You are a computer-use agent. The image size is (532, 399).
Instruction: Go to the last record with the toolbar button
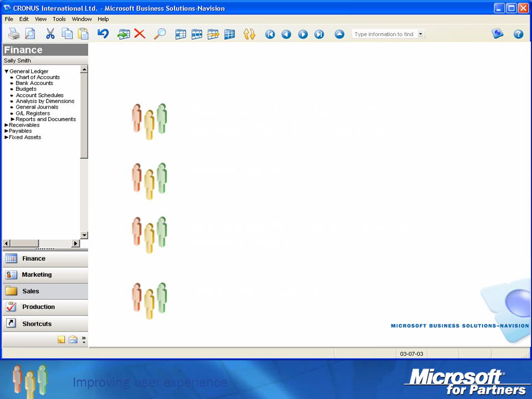coord(319,34)
